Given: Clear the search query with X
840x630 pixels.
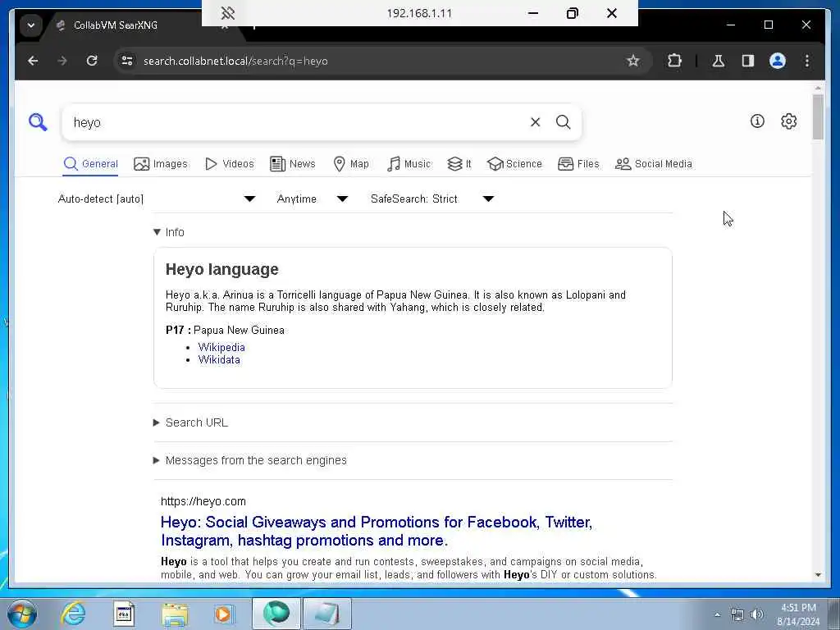Looking at the screenshot, I should 535,122.
